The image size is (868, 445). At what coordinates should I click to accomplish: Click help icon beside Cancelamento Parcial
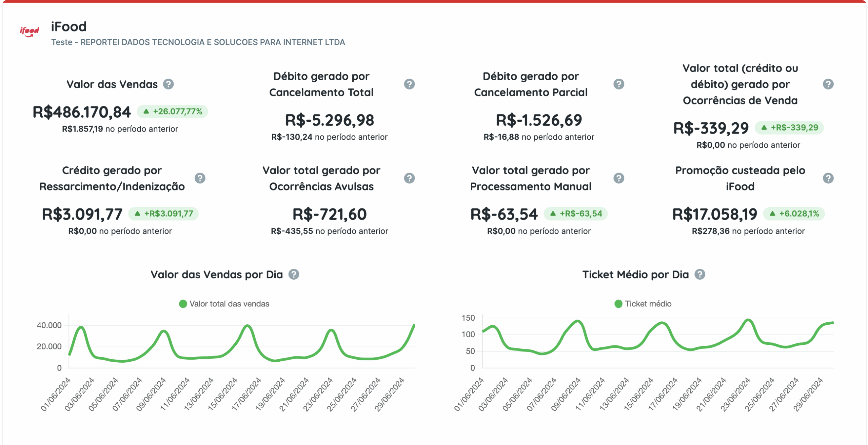pos(618,84)
